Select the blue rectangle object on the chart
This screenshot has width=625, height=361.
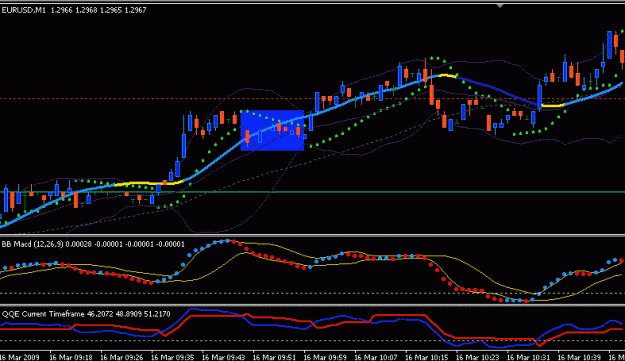coord(272,130)
